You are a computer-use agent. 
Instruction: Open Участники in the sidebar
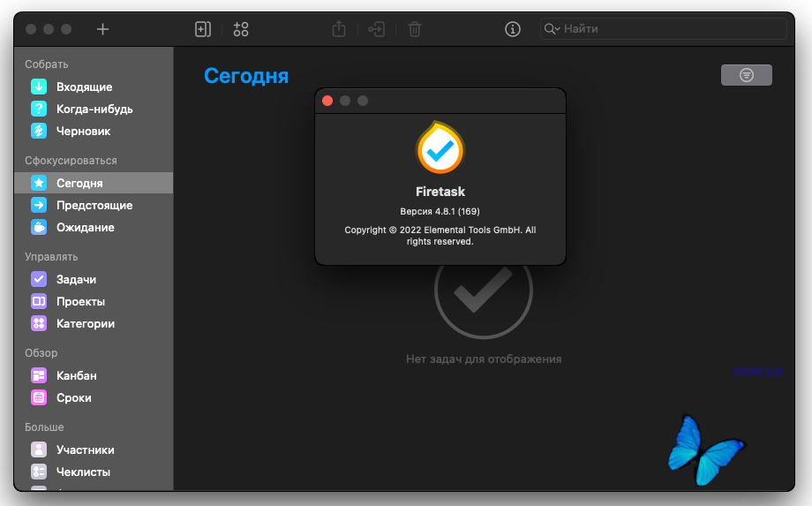pyautogui.click(x=94, y=449)
